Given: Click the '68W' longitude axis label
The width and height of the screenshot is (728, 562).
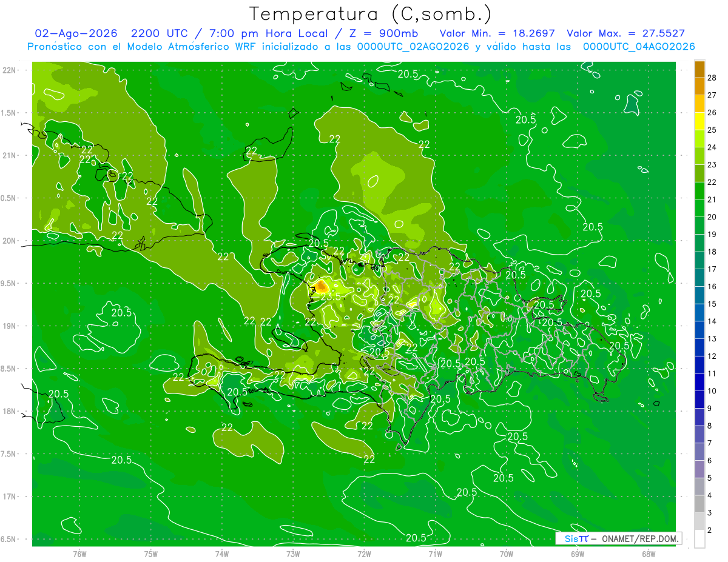Looking at the screenshot, I should 649,554.
